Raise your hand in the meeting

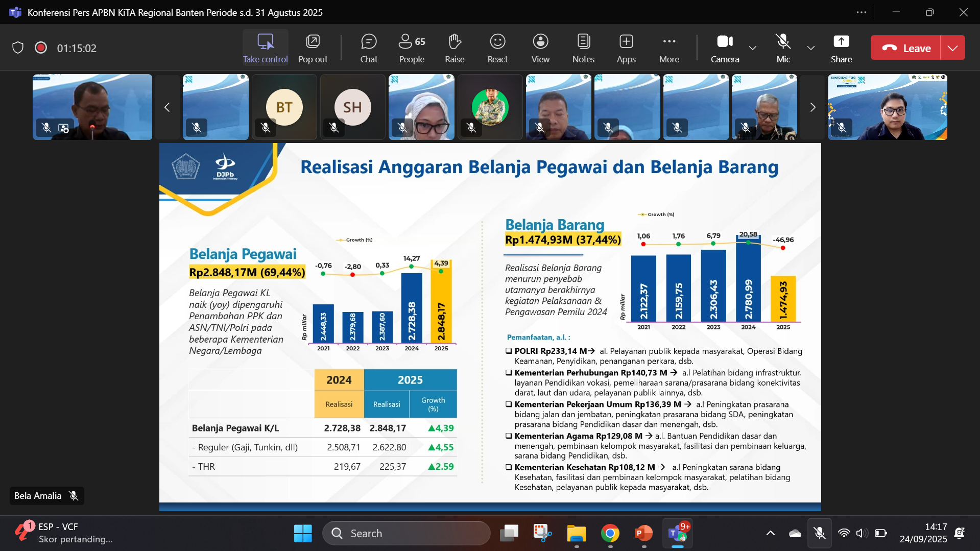point(454,47)
